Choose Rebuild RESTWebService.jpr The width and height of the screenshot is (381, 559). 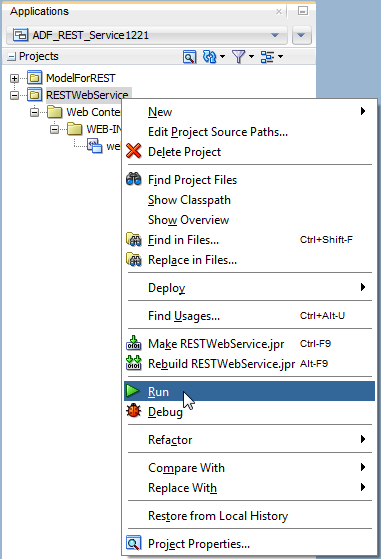(249, 364)
